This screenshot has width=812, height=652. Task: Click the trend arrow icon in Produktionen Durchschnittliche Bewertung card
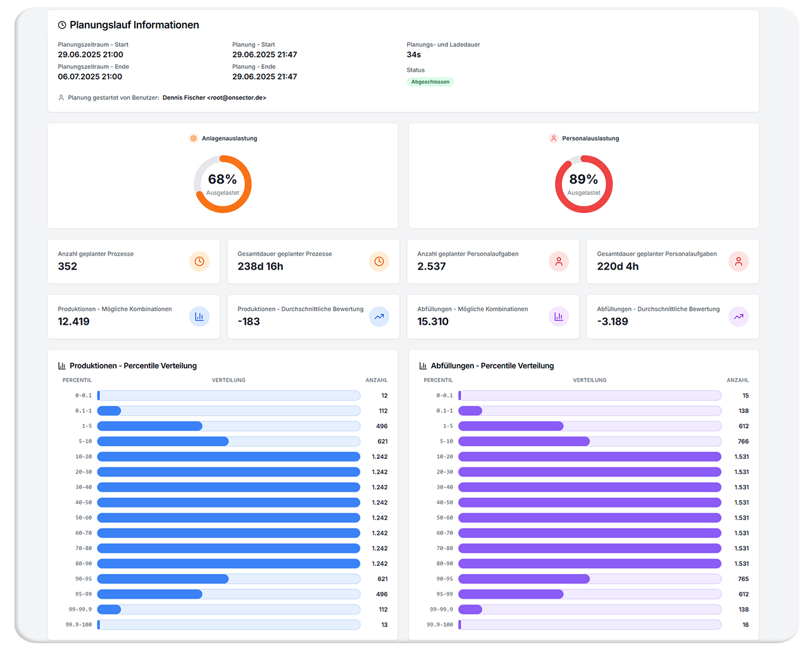coord(379,317)
